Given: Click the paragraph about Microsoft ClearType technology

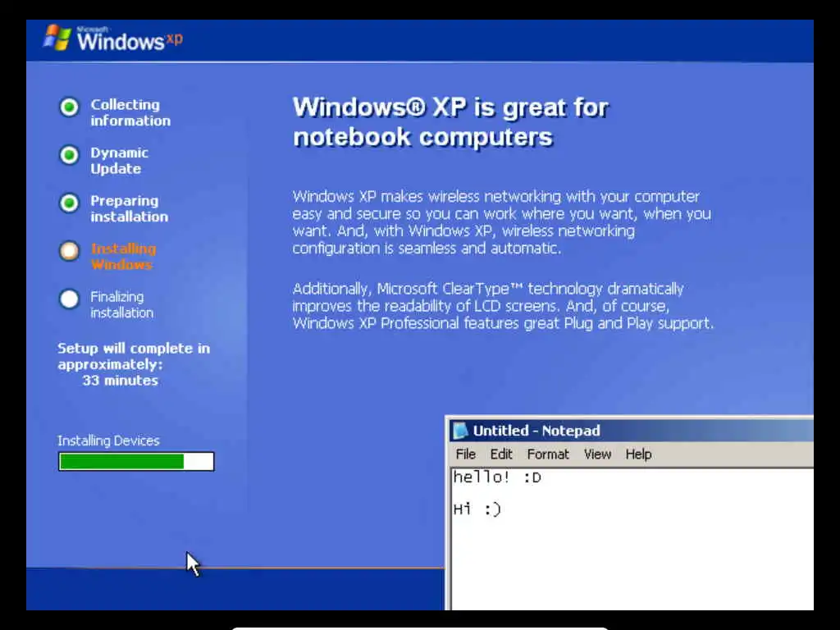Looking at the screenshot, I should (x=503, y=306).
